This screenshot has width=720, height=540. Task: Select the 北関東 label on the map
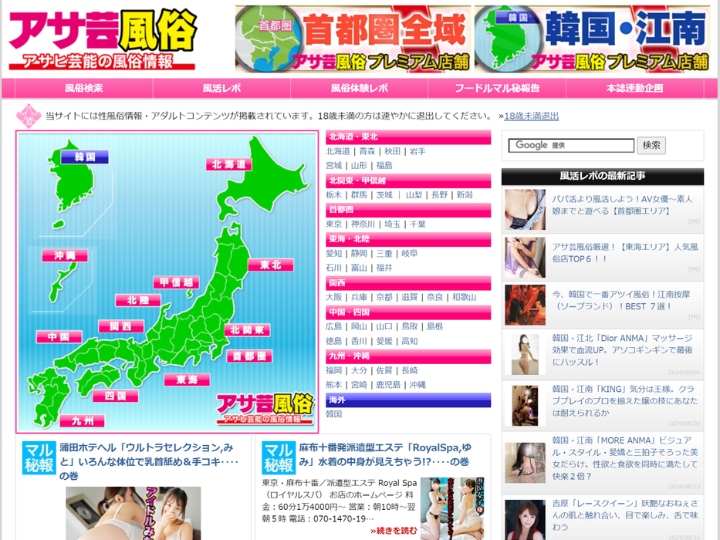247,330
